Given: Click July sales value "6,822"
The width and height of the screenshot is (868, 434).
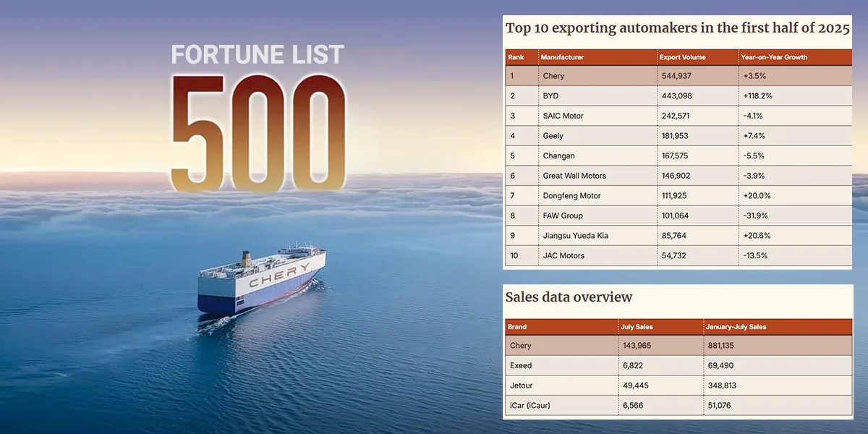Looking at the screenshot, I should coord(633,366).
